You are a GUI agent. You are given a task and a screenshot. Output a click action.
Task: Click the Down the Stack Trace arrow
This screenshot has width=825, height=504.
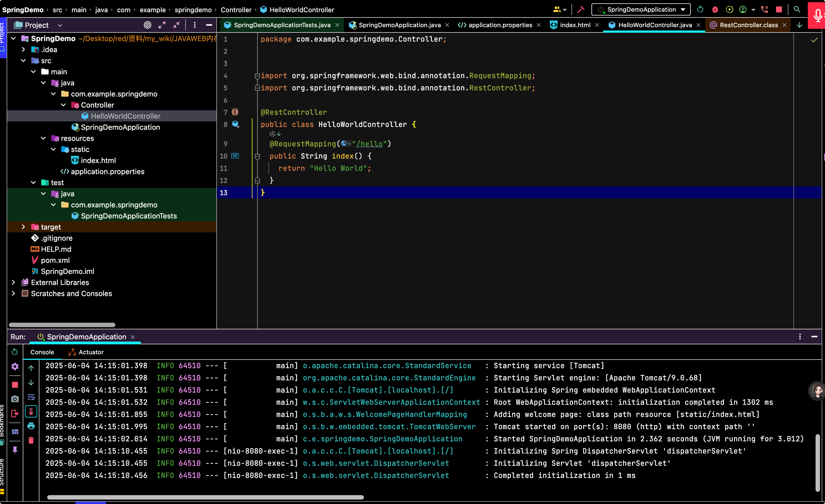31,383
